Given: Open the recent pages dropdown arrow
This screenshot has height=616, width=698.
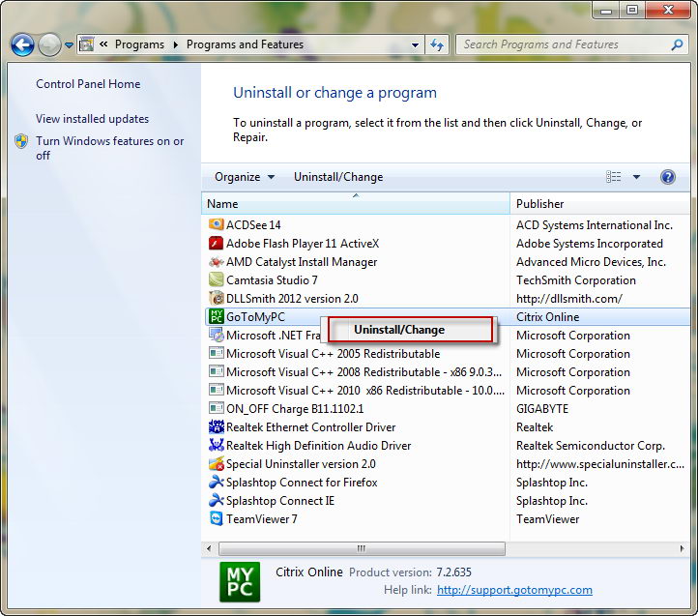Looking at the screenshot, I should tap(69, 45).
